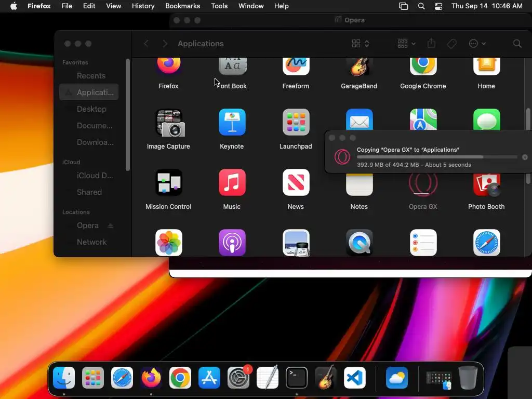Image resolution: width=532 pixels, height=399 pixels.
Task: Select Launchpad in the Applications folder
Action: tap(296, 122)
